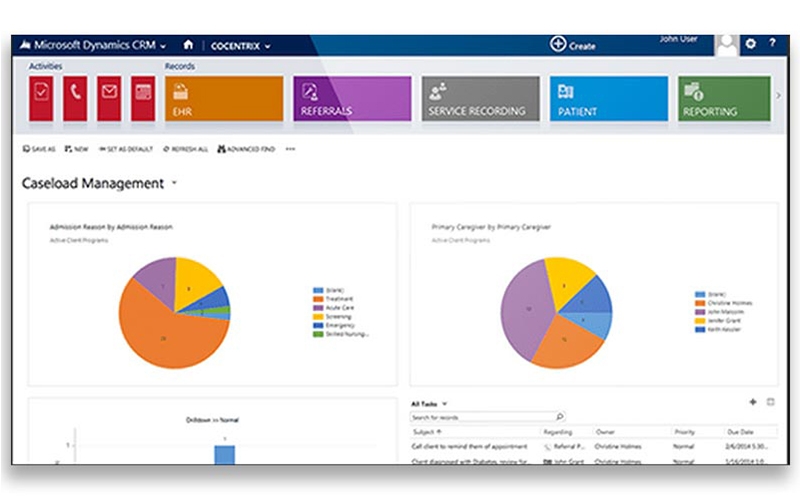Click Set As Default in command bar
Viewport: 800px width, 500px height.
pyautogui.click(x=126, y=149)
